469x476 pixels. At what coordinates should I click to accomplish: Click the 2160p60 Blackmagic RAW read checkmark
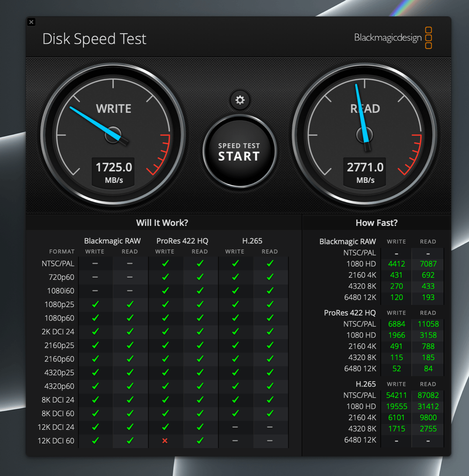(130, 359)
